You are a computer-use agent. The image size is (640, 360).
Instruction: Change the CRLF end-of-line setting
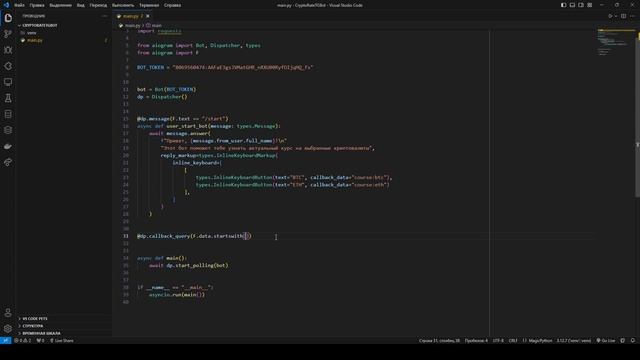tap(513, 340)
